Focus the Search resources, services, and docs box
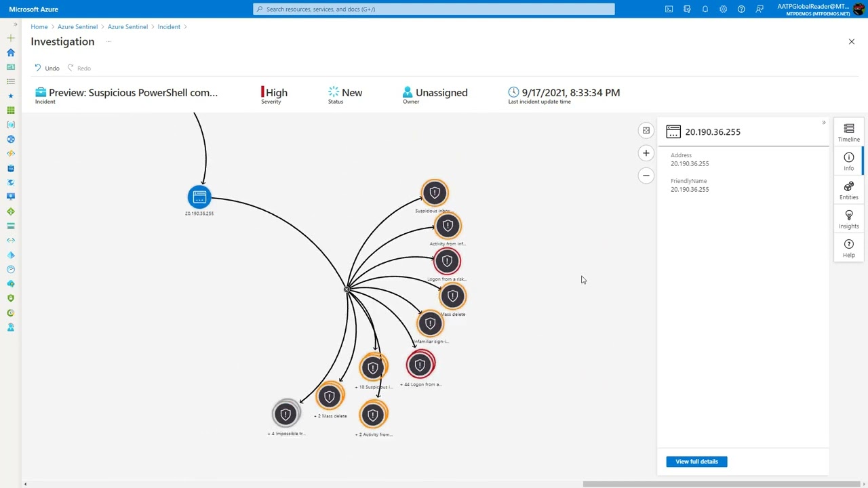The image size is (868, 488). (x=434, y=9)
